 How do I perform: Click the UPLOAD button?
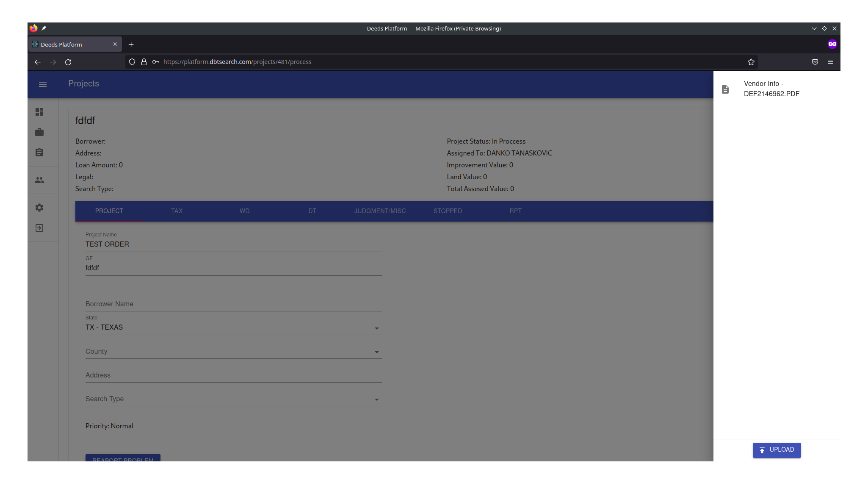(777, 450)
